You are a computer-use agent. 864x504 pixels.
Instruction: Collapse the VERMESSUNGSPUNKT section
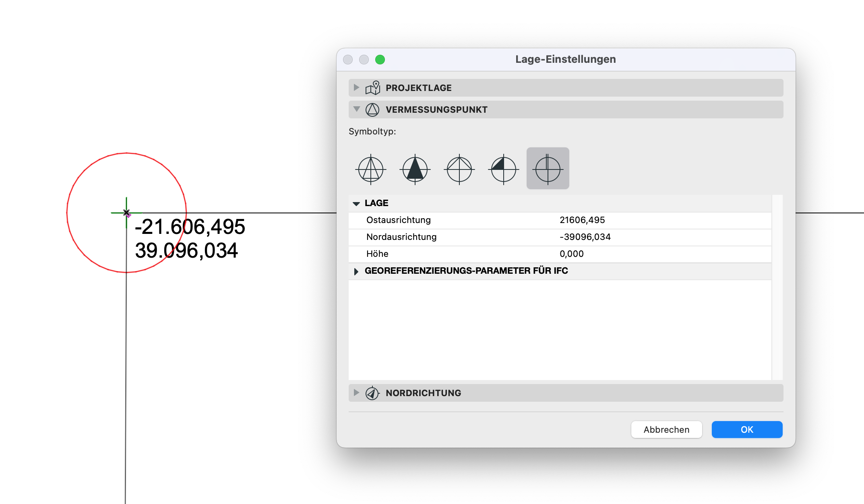[356, 109]
